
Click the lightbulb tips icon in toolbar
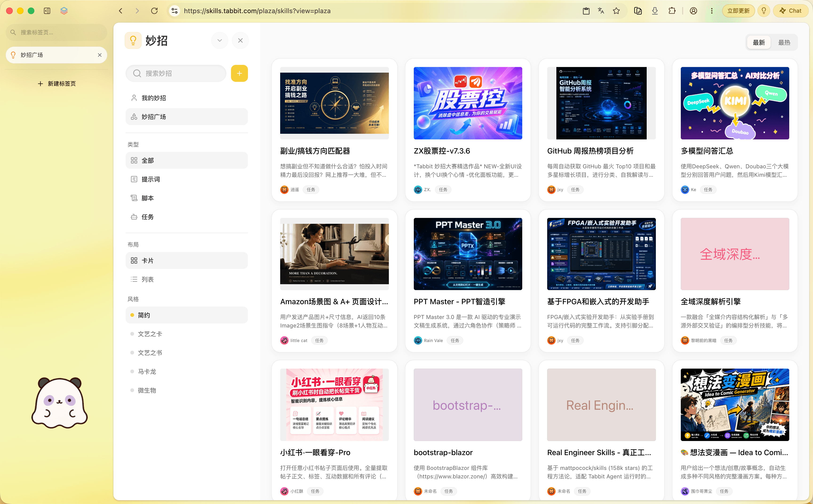764,11
